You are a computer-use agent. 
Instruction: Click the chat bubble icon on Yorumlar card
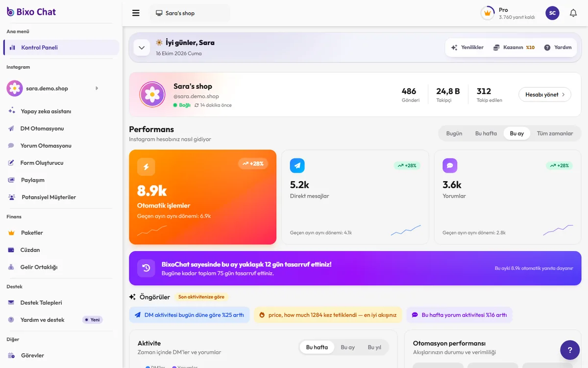[450, 165]
